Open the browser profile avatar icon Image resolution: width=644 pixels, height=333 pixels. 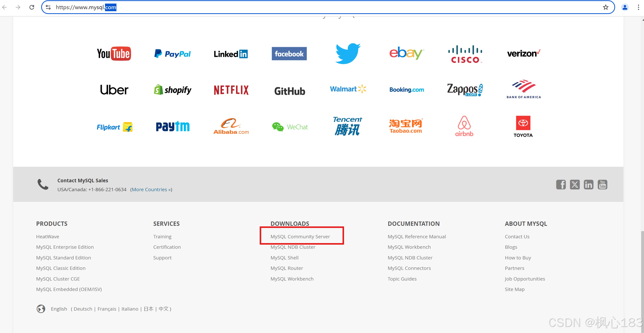[625, 7]
